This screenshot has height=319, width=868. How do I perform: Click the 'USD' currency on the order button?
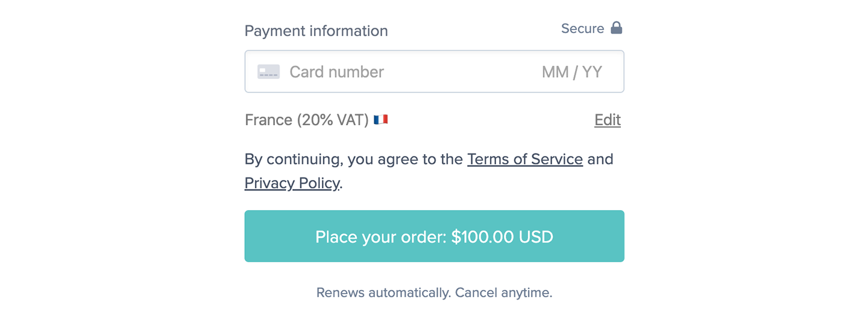pyautogui.click(x=536, y=237)
